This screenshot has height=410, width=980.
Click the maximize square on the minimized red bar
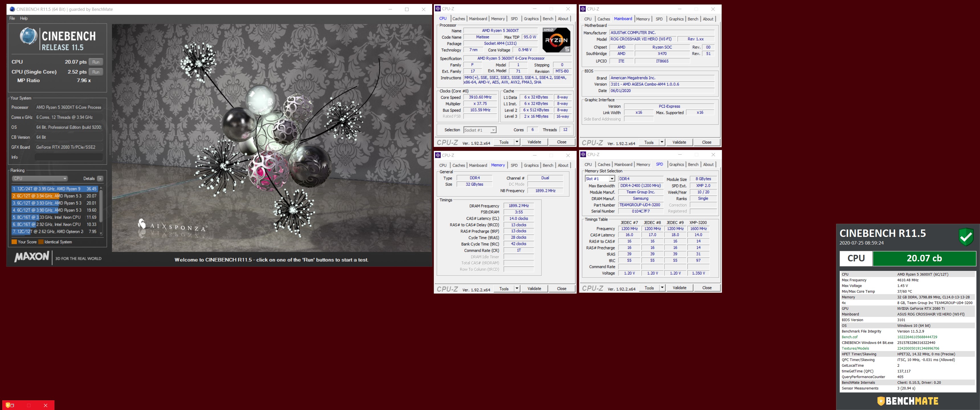click(x=29, y=405)
